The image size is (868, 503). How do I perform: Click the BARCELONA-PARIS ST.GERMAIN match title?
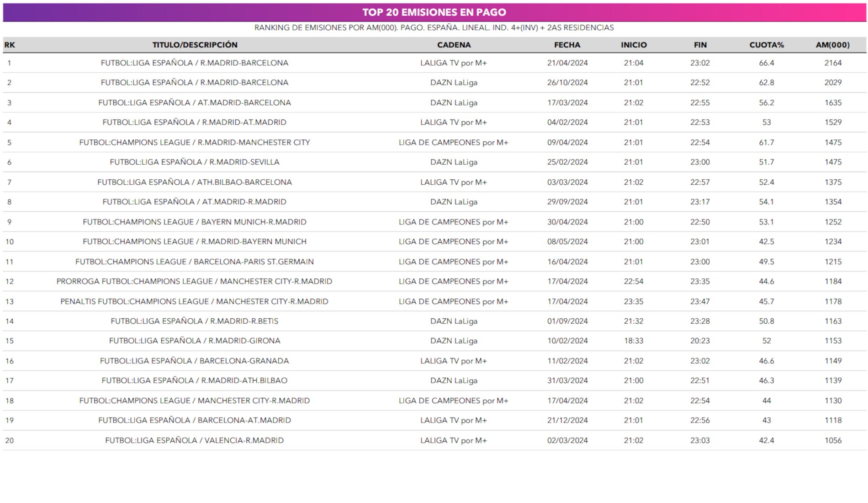pos(195,262)
